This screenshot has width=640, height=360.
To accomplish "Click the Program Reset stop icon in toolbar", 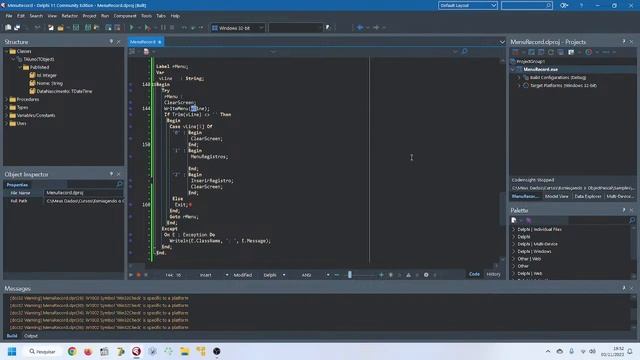I will pyautogui.click(x=172, y=28).
